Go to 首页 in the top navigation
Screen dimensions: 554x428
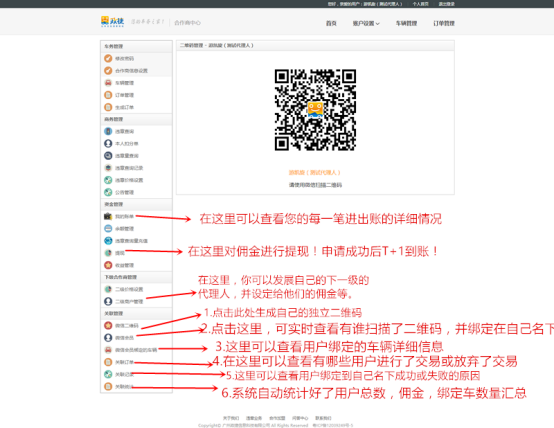pos(331,23)
